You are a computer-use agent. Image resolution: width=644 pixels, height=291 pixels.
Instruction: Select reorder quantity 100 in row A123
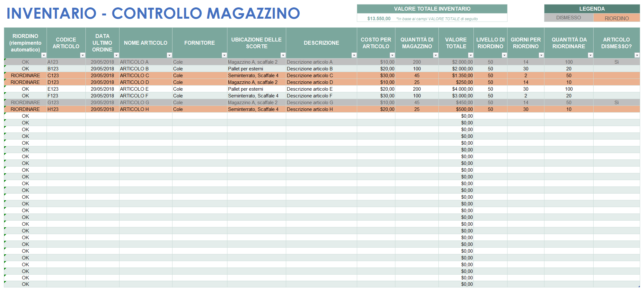click(x=569, y=62)
